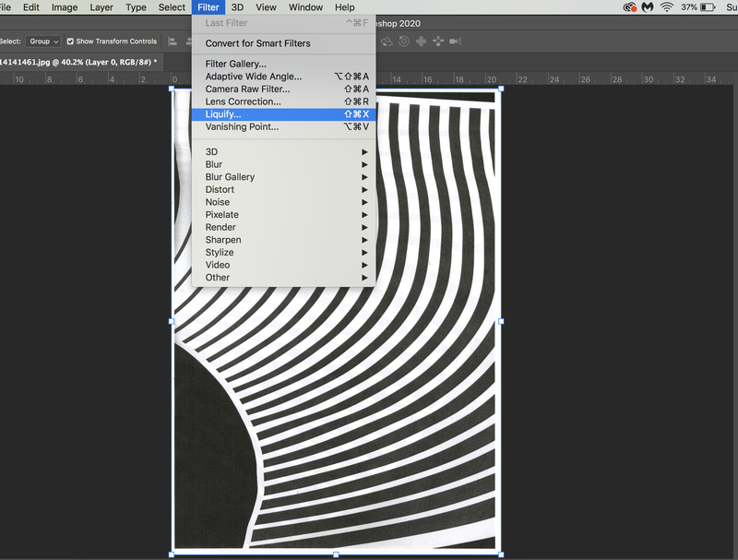The image size is (738, 560).
Task: Open Filter Gallery
Action: coord(283,64)
